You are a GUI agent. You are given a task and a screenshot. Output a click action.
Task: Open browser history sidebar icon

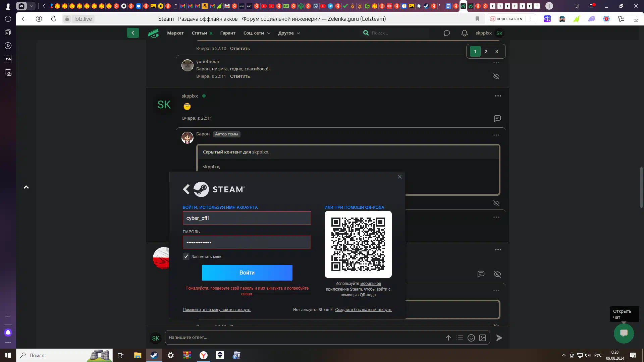(x=8, y=19)
